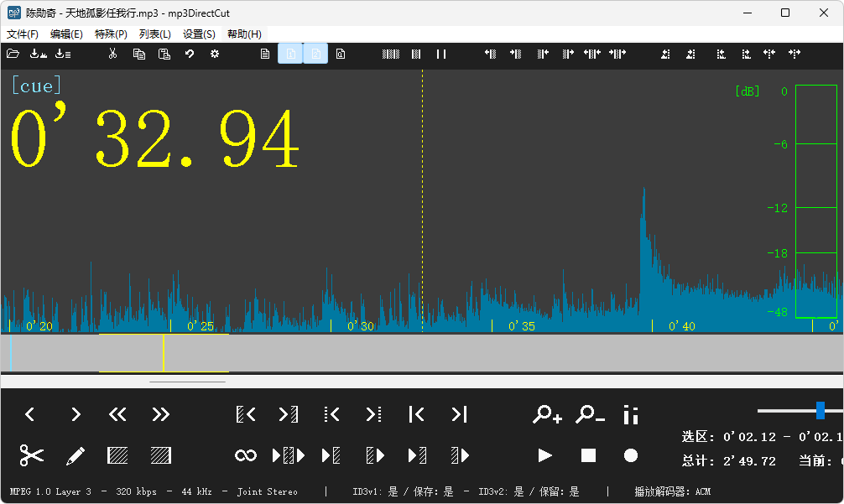This screenshot has height=504, width=844.
Task: Jump to the start of the track
Action: (x=417, y=413)
